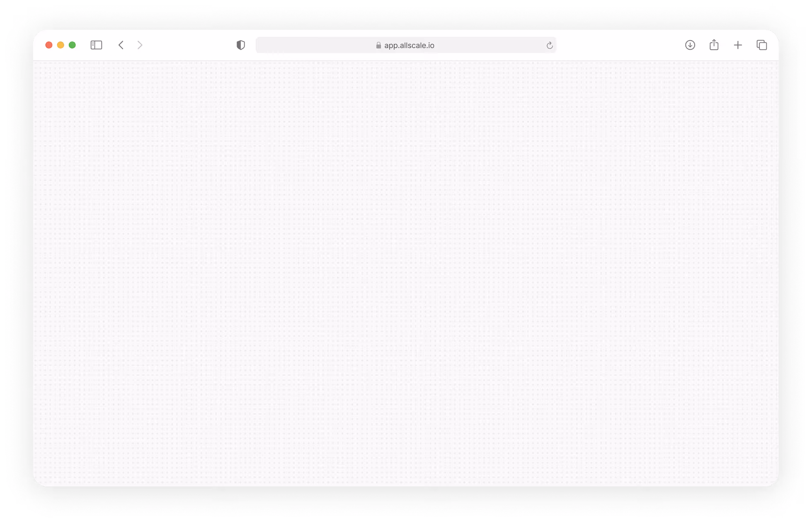812x523 pixels.
Task: Toggle the Safari sidebar panel
Action: pos(96,45)
